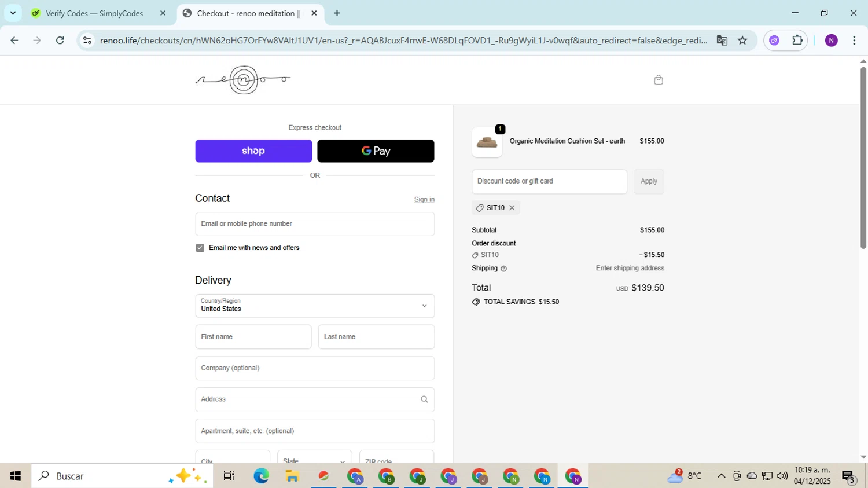The width and height of the screenshot is (868, 488).
Task: Focus the Discount code or gift card field
Action: [549, 182]
